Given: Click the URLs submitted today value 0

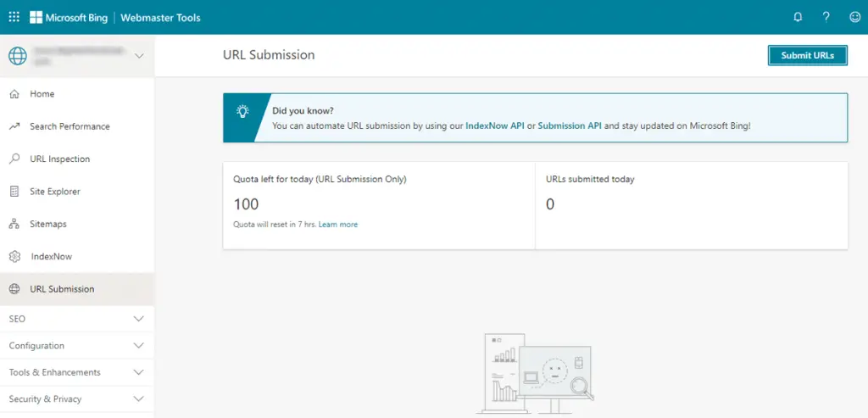Looking at the screenshot, I should click(550, 204).
